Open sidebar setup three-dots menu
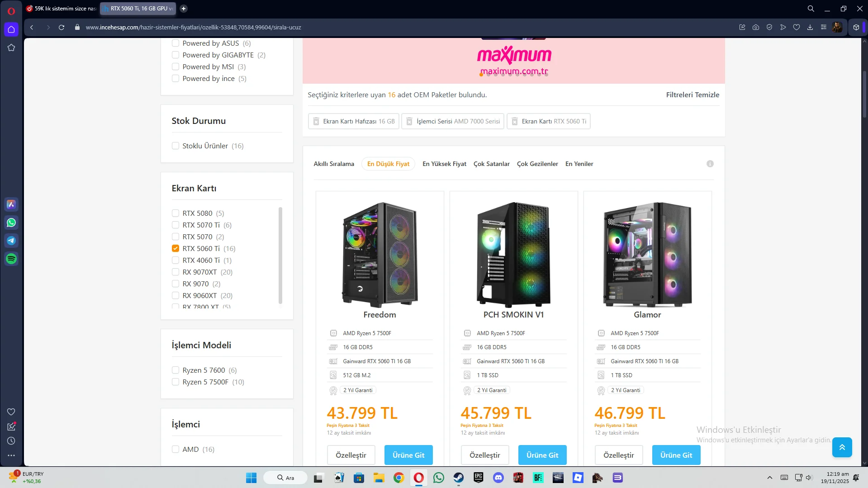Image resolution: width=868 pixels, height=488 pixels. point(11,455)
